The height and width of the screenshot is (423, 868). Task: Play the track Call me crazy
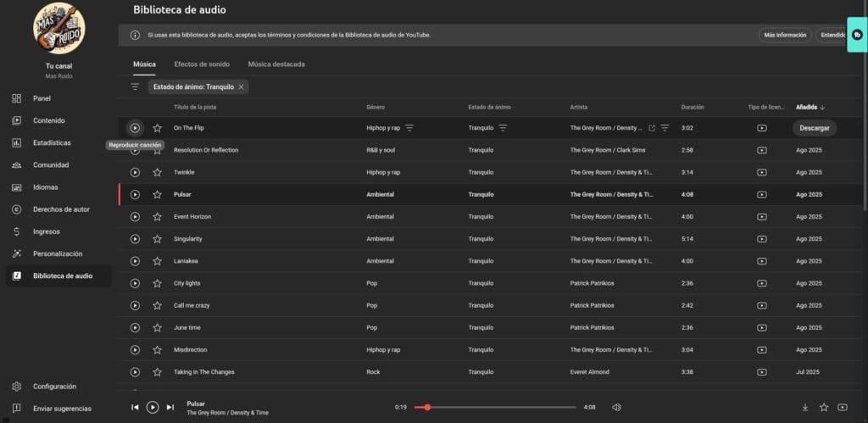tap(135, 305)
